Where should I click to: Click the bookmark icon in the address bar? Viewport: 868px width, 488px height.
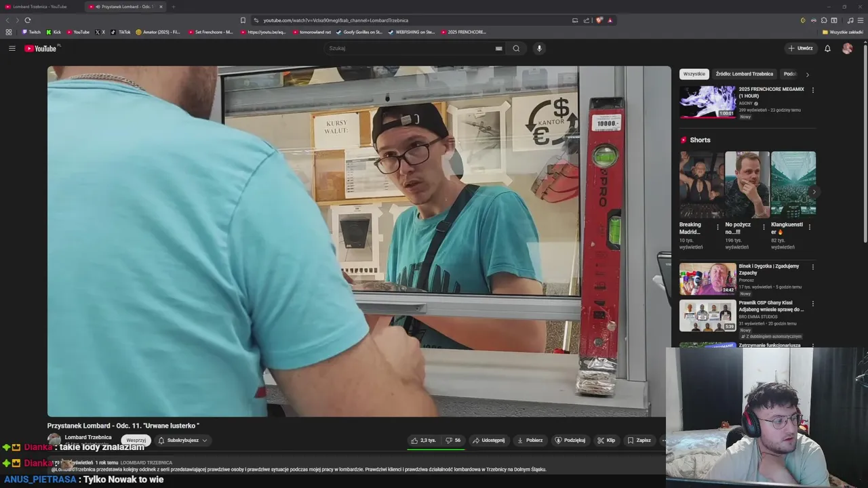[x=243, y=20]
